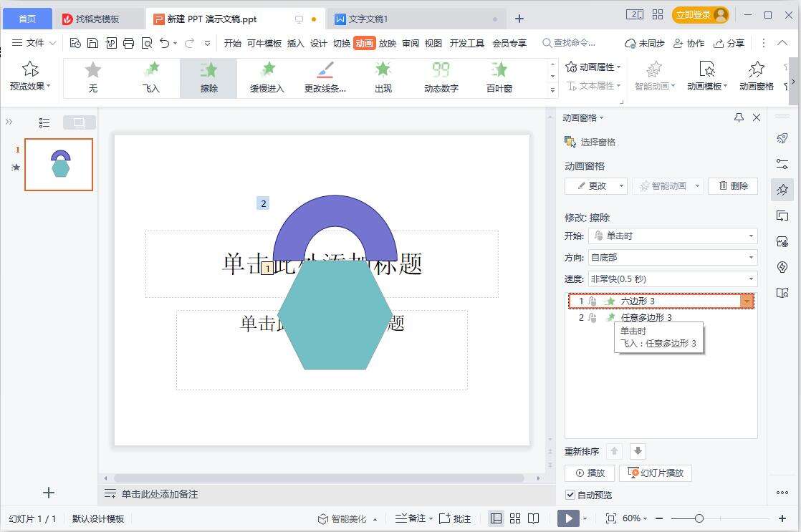The image size is (801, 532).
Task: Open rocket icon in right sidebar
Action: click(782, 138)
